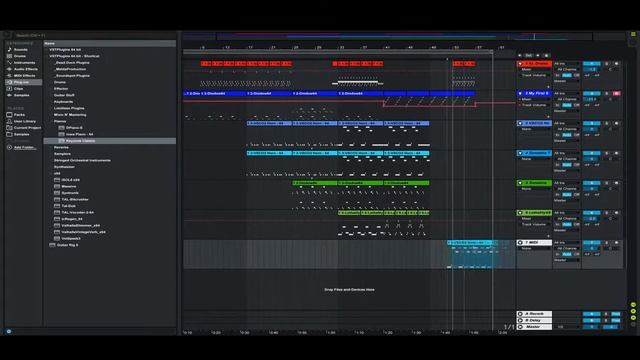
Task: Select the ISOL8 x64 plug-in
Action: pos(70,180)
